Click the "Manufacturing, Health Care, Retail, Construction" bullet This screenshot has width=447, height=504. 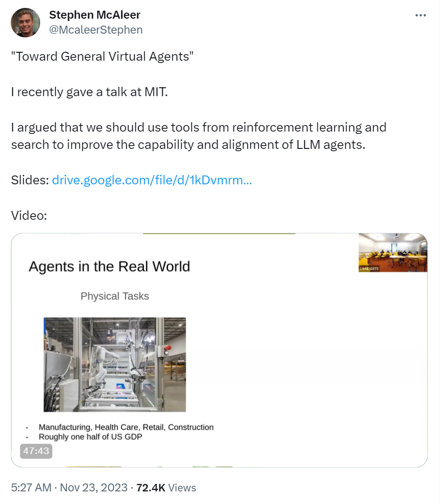click(x=126, y=427)
